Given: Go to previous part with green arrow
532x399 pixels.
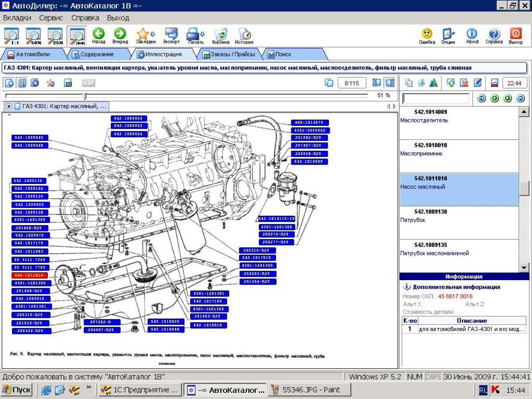Looking at the screenshot, I should (x=495, y=98).
